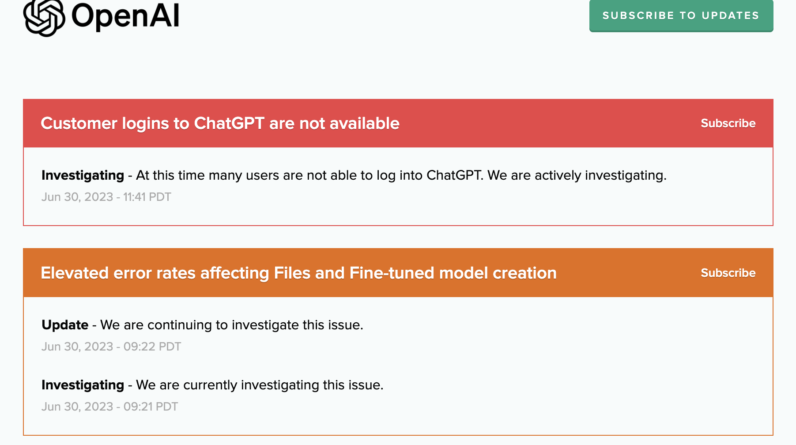This screenshot has height=445, width=796.
Task: Open the 'Elevated error rates' incident title
Action: pos(298,273)
